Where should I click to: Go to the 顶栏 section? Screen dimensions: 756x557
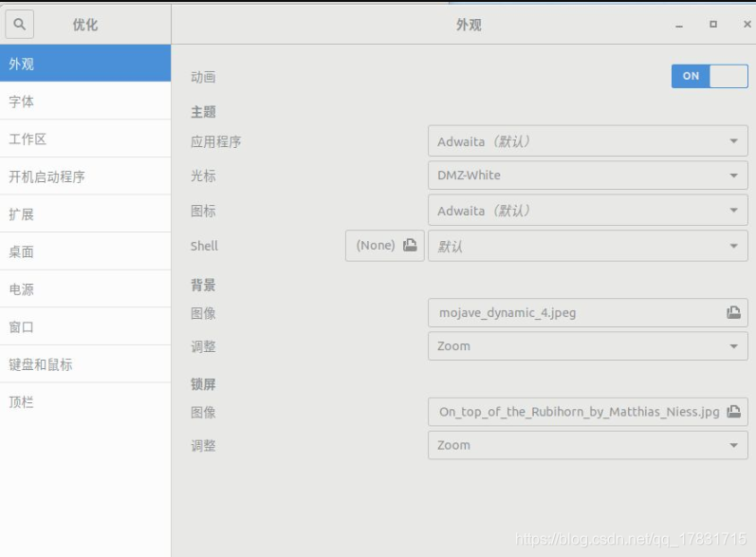[x=85, y=401]
